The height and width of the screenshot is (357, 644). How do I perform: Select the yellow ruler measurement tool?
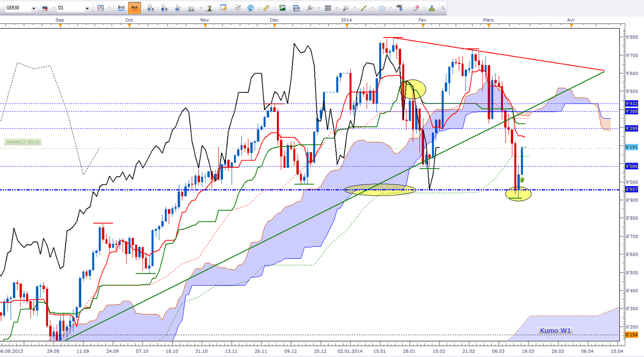(267, 8)
